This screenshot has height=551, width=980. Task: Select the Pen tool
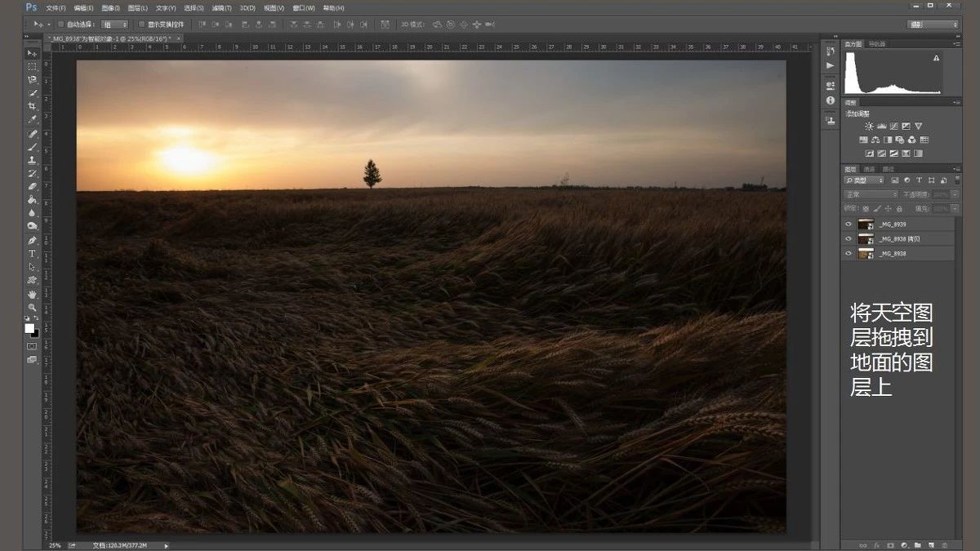(x=33, y=241)
